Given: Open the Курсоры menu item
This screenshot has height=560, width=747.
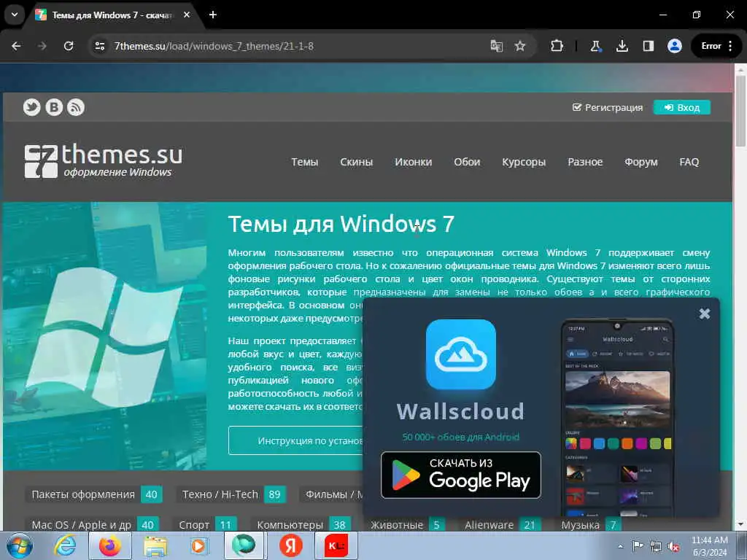Looking at the screenshot, I should (x=524, y=162).
